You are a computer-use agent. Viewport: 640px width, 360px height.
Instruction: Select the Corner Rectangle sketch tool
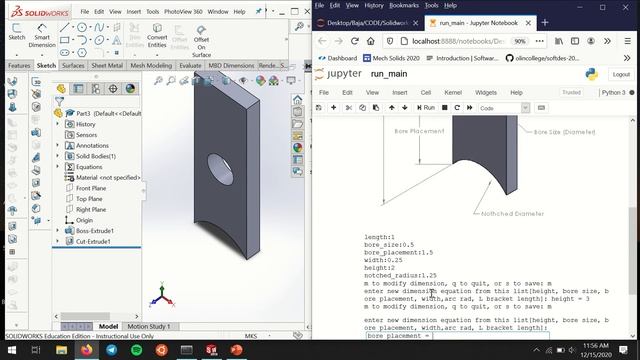click(64, 40)
